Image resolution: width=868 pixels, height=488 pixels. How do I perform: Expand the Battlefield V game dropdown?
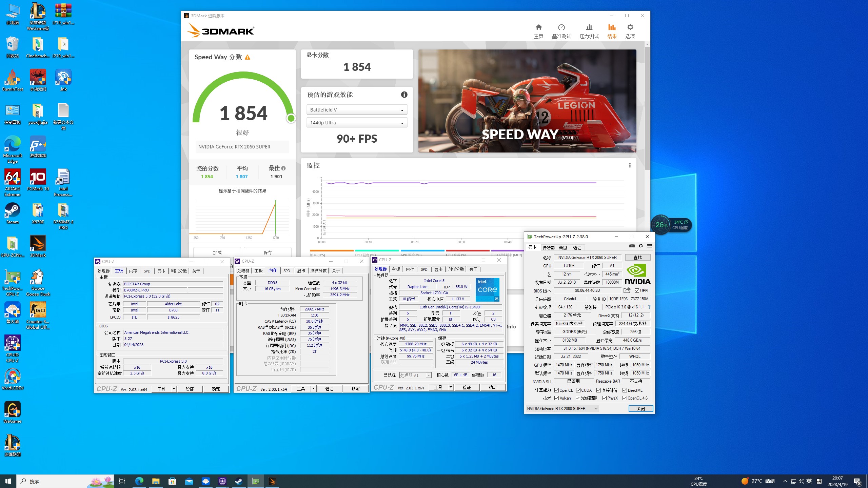[357, 110]
